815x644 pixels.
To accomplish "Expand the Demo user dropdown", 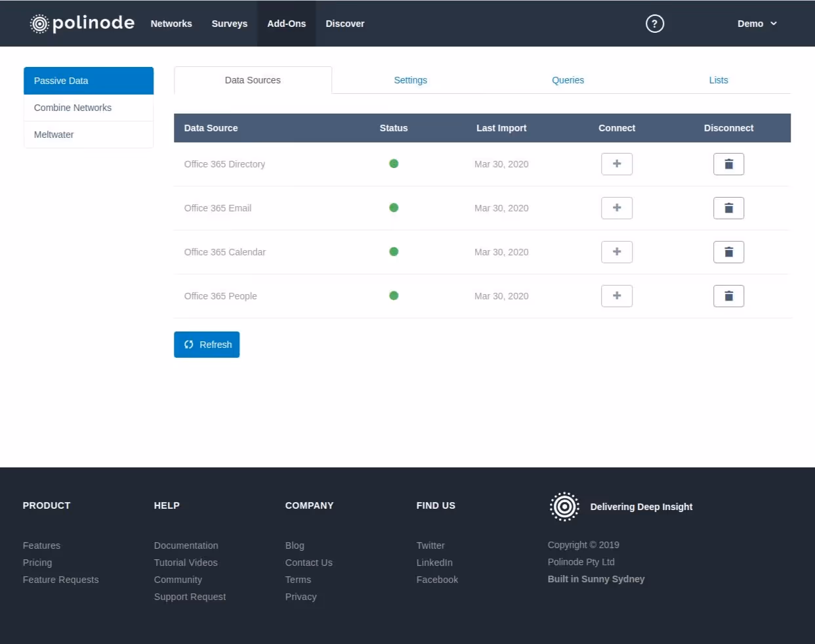I will (757, 24).
